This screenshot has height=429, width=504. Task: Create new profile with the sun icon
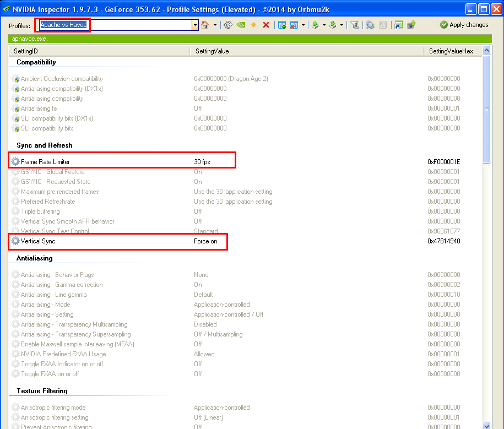pyautogui.click(x=253, y=25)
